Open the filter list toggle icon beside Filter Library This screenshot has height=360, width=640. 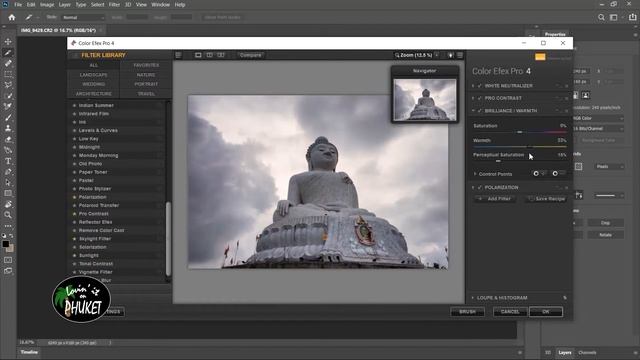click(x=178, y=55)
